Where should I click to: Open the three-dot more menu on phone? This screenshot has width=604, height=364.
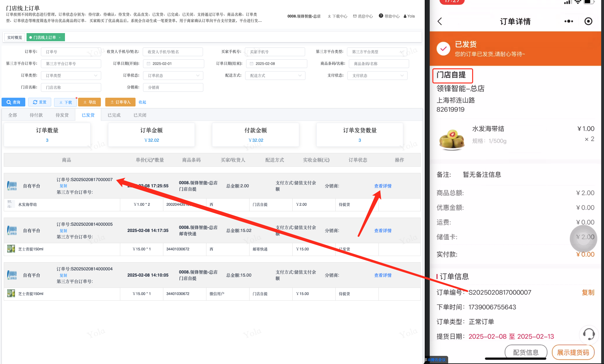(568, 22)
